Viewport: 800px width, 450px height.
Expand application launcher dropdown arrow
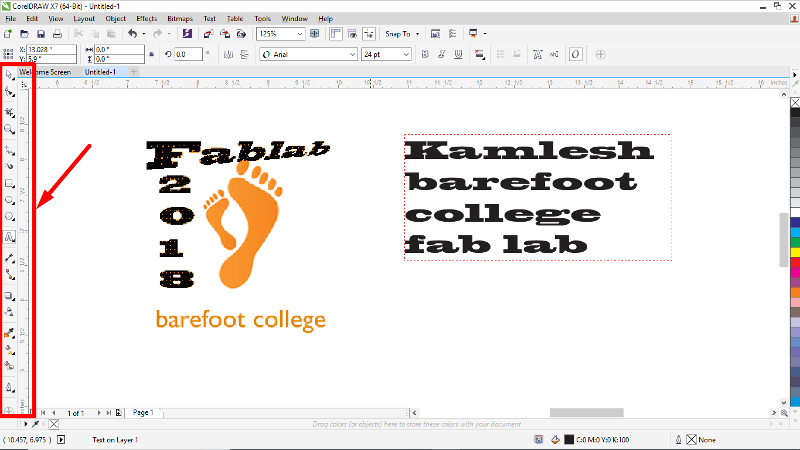click(485, 34)
